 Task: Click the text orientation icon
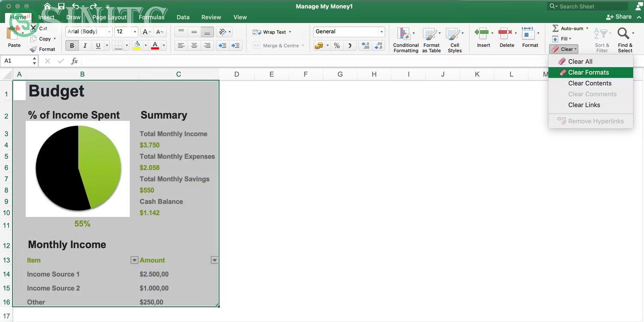click(x=222, y=32)
